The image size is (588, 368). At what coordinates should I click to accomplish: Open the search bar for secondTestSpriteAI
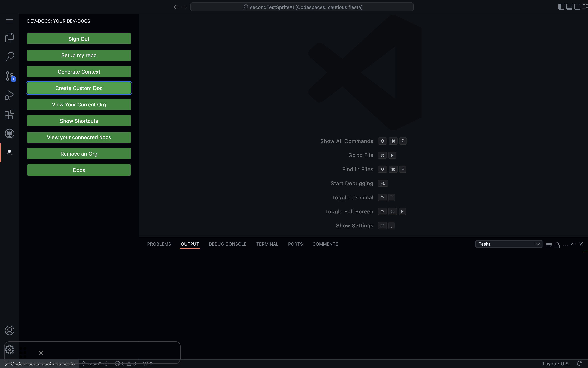302,7
